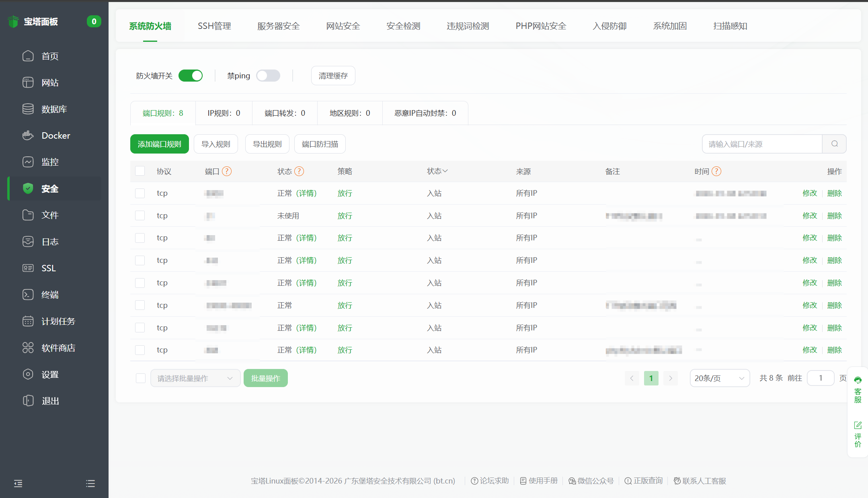The width and height of the screenshot is (868, 498).
Task: Open the IP规则 tab
Action: coord(224,113)
